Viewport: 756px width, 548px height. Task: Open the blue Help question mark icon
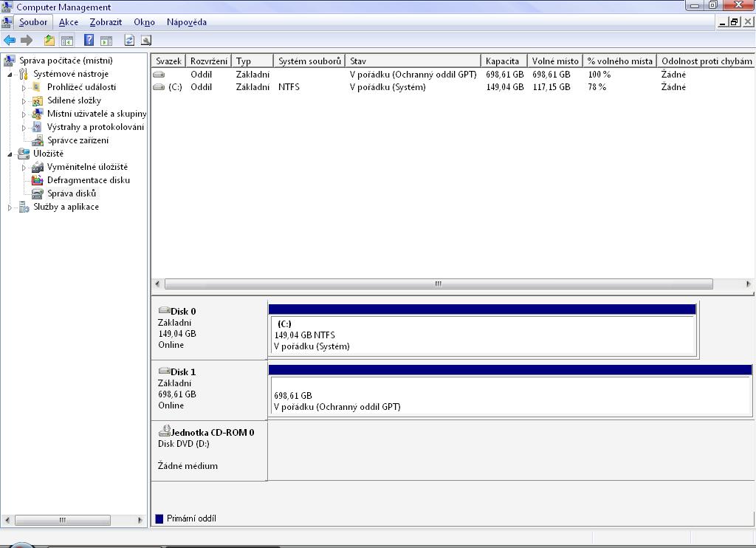89,40
